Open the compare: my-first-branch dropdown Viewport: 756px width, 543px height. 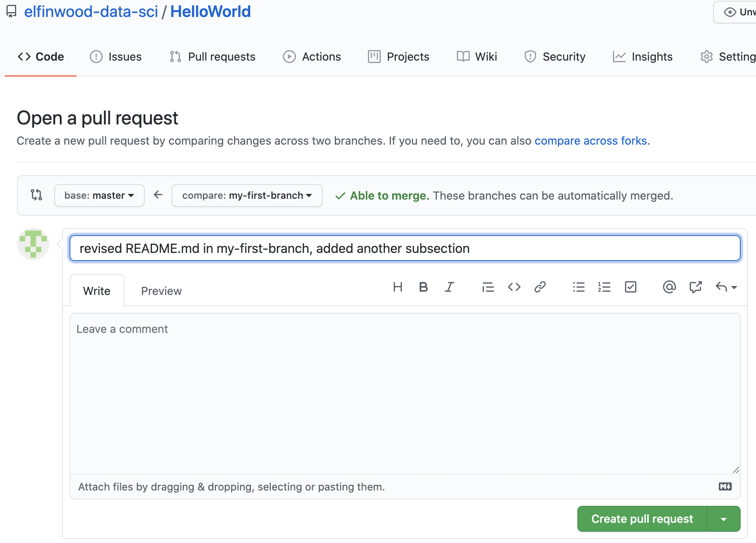coord(247,196)
